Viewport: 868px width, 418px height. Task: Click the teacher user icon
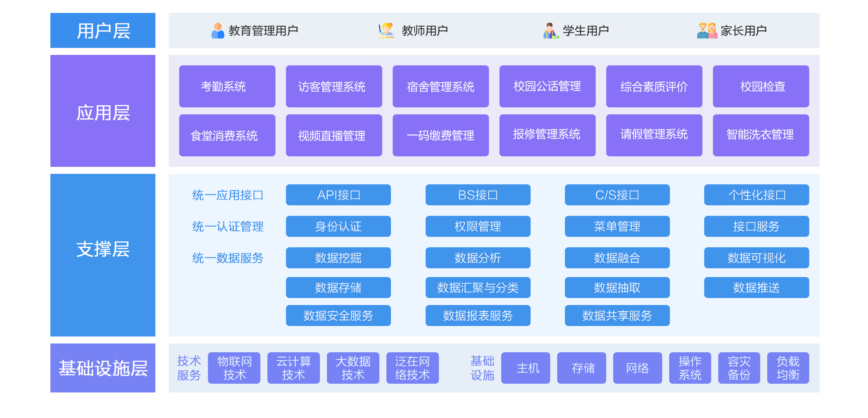[x=386, y=31]
